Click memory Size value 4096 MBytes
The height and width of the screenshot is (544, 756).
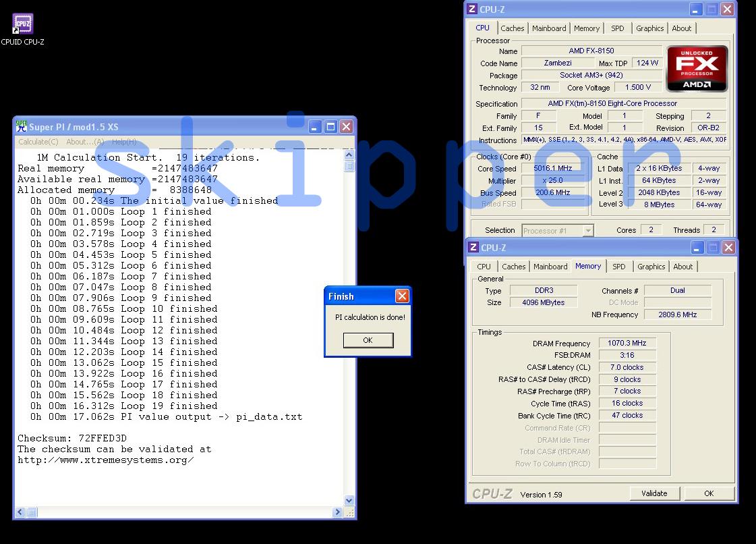click(544, 302)
